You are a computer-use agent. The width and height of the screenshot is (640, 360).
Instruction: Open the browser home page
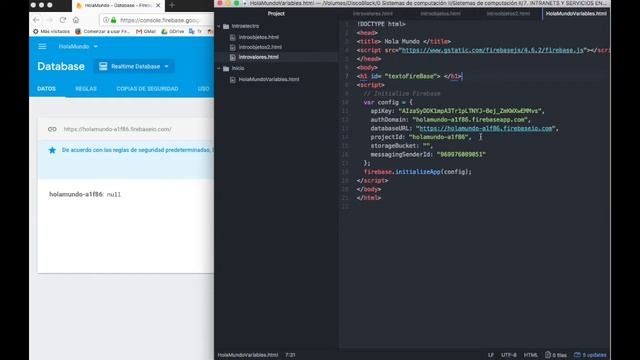(76, 20)
